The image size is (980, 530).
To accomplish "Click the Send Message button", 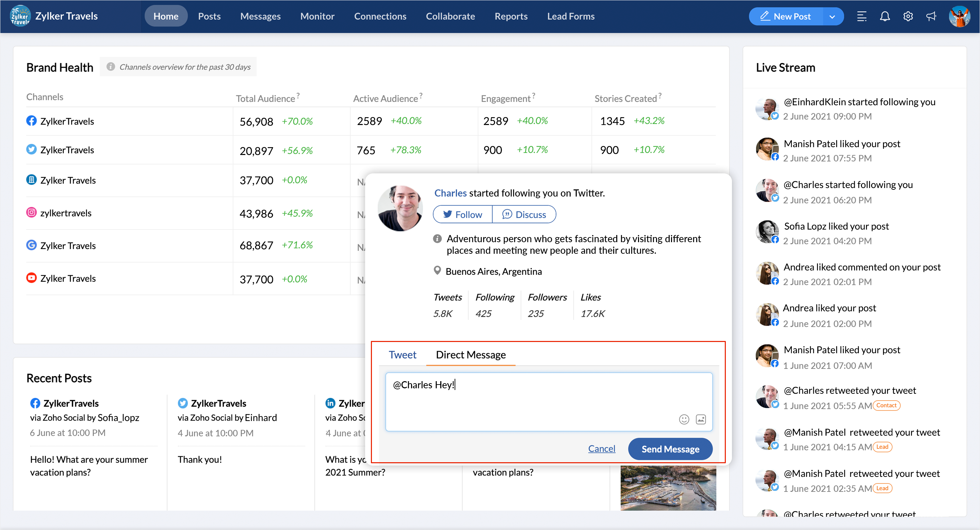I will point(670,449).
